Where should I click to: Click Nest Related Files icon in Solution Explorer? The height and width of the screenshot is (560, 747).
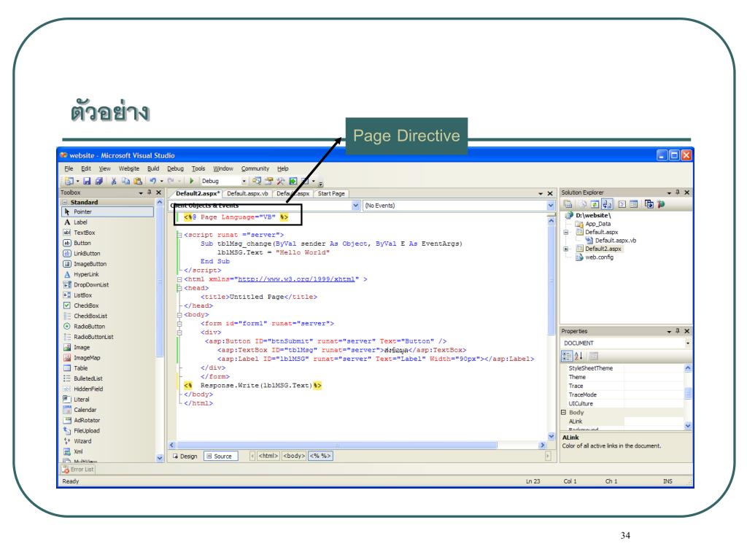pyautogui.click(x=606, y=204)
